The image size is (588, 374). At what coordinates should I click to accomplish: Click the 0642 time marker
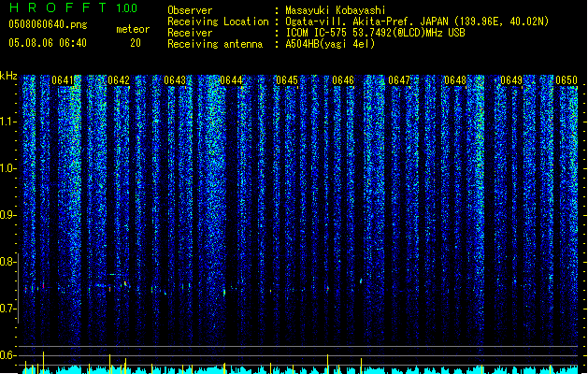pyautogui.click(x=119, y=80)
